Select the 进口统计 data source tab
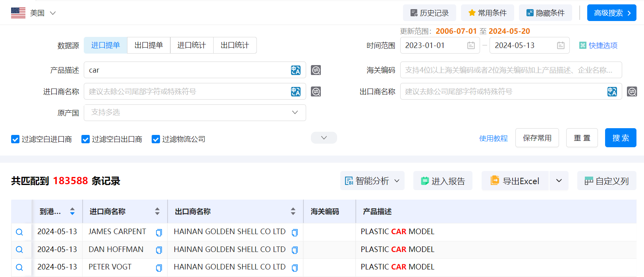Screen dimensions: 644x277 (192, 45)
